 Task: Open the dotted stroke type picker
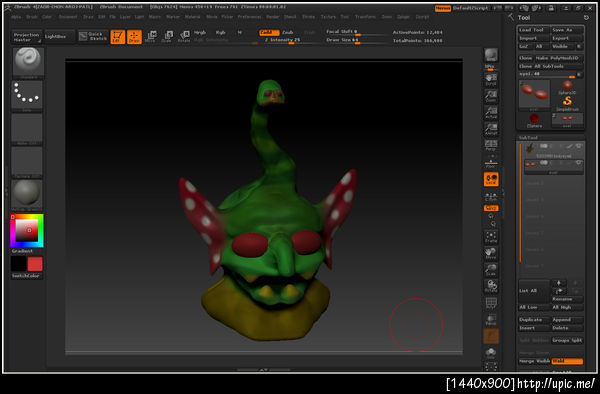tap(27, 95)
